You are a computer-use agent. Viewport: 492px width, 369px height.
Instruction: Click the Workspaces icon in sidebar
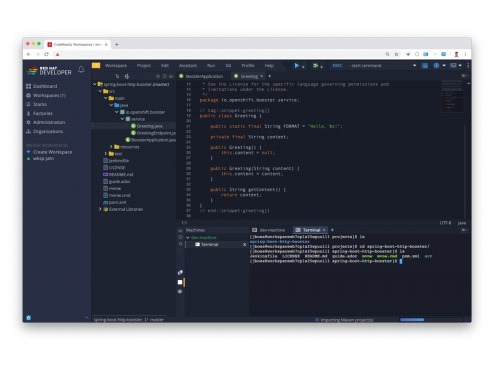[28, 95]
